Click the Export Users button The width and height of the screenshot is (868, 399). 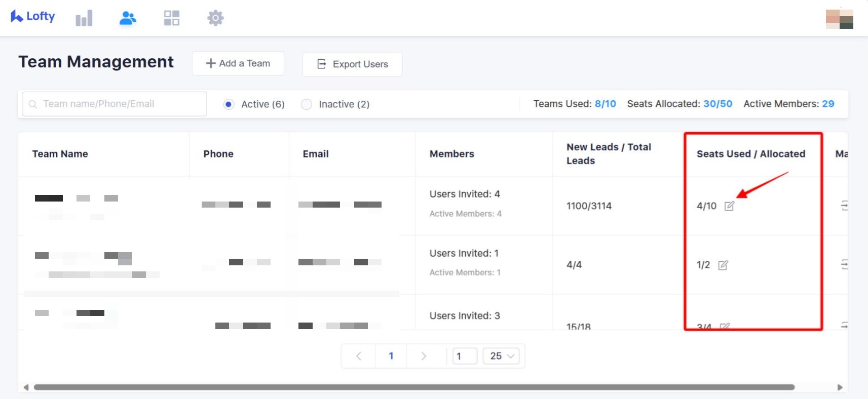click(x=352, y=64)
